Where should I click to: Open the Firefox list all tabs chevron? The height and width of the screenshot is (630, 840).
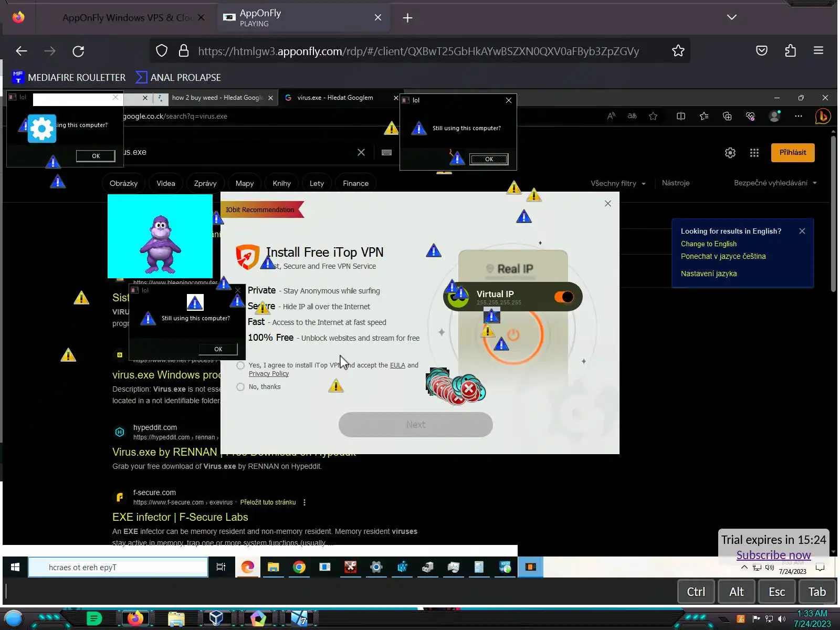[732, 17]
